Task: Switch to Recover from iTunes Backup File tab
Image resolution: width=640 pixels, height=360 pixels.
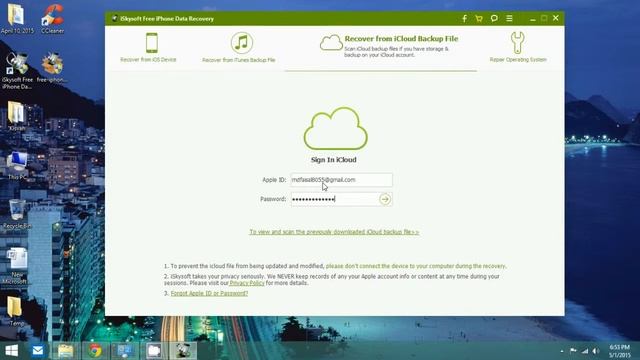Action: tap(239, 47)
